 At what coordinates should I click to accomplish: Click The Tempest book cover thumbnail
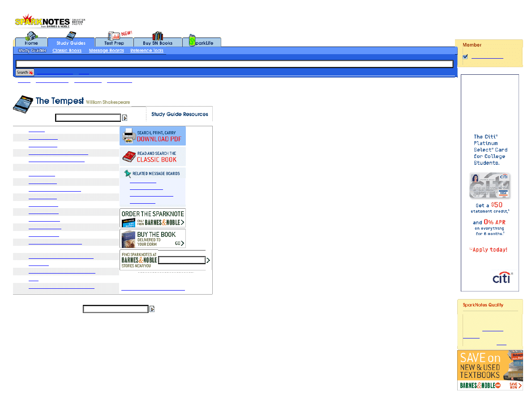pos(23,104)
